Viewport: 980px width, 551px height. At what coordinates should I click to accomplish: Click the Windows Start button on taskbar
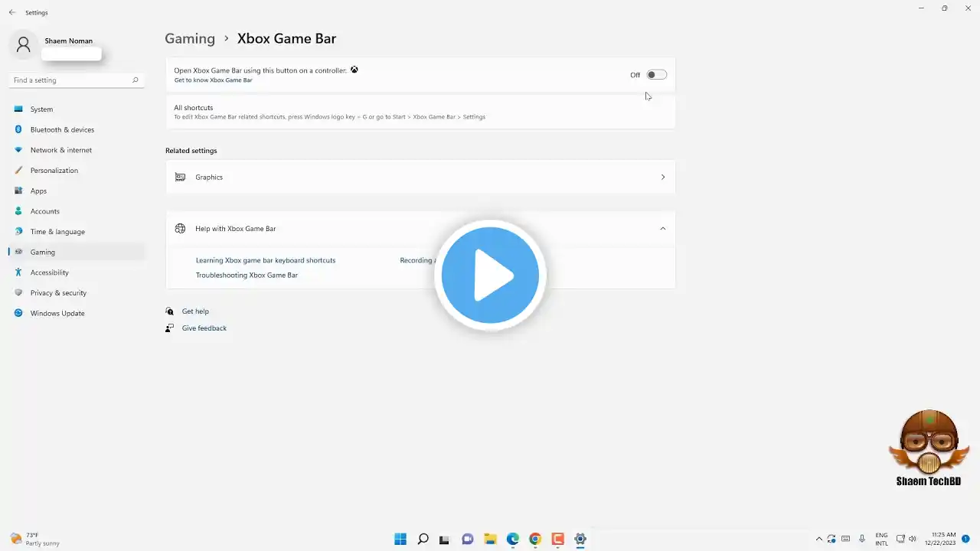400,540
